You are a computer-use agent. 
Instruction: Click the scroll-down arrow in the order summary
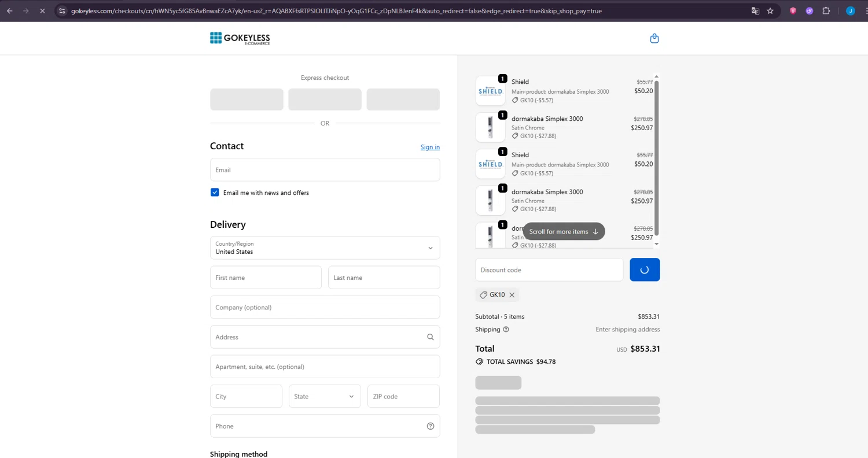(x=656, y=244)
